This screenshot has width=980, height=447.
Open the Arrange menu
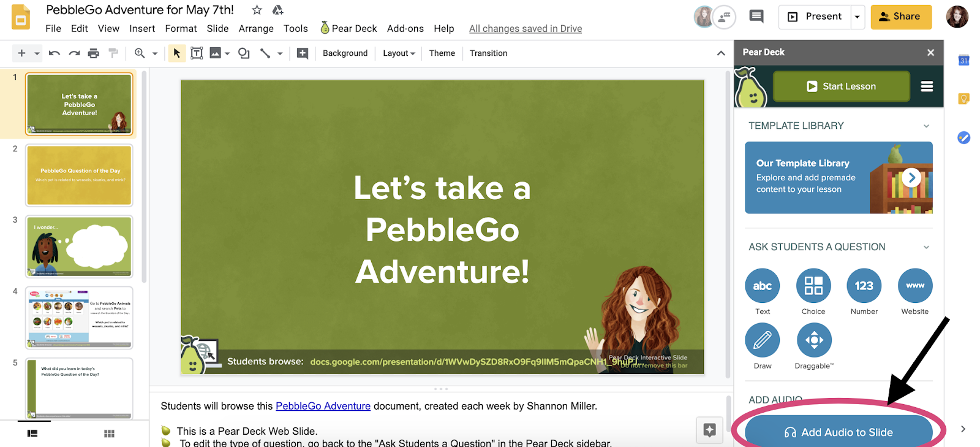(x=256, y=28)
